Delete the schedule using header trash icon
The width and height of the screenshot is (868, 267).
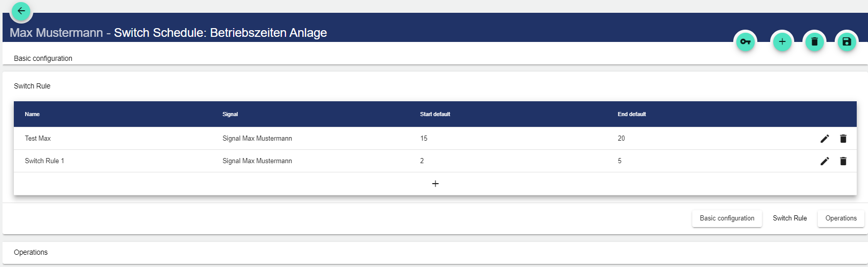[814, 42]
